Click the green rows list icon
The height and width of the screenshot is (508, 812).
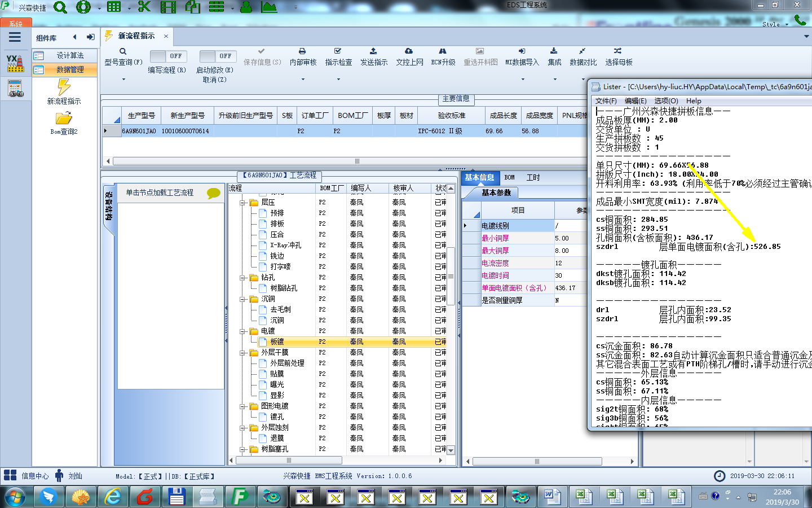(x=217, y=7)
